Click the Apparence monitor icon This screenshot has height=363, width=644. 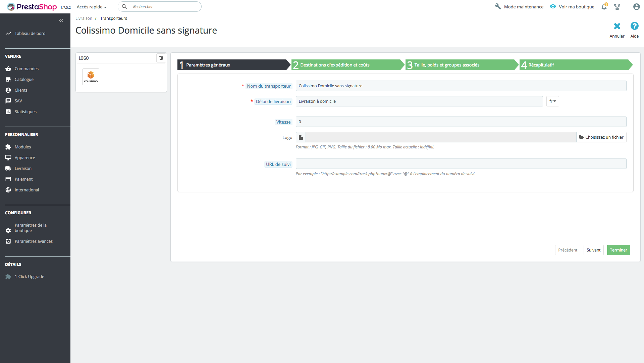[x=8, y=158]
